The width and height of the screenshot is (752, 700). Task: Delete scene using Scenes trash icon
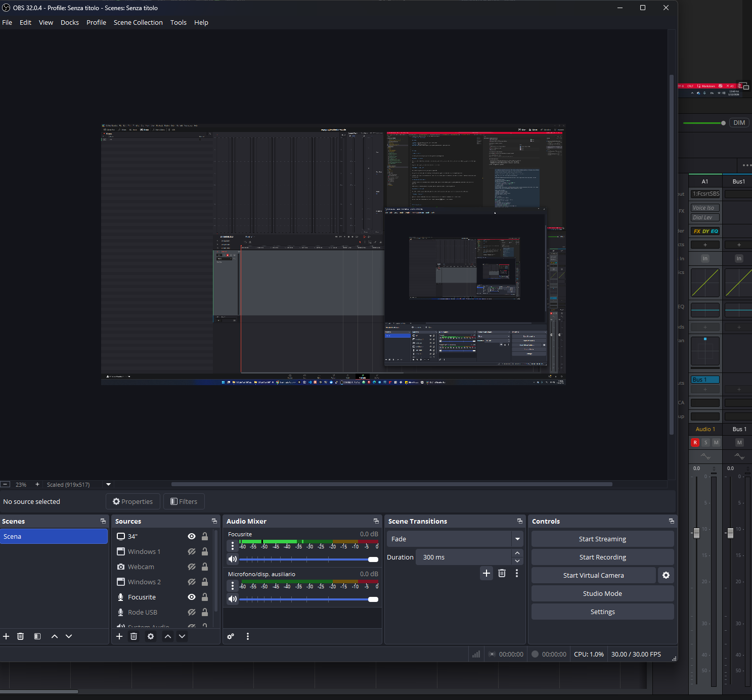click(x=20, y=636)
